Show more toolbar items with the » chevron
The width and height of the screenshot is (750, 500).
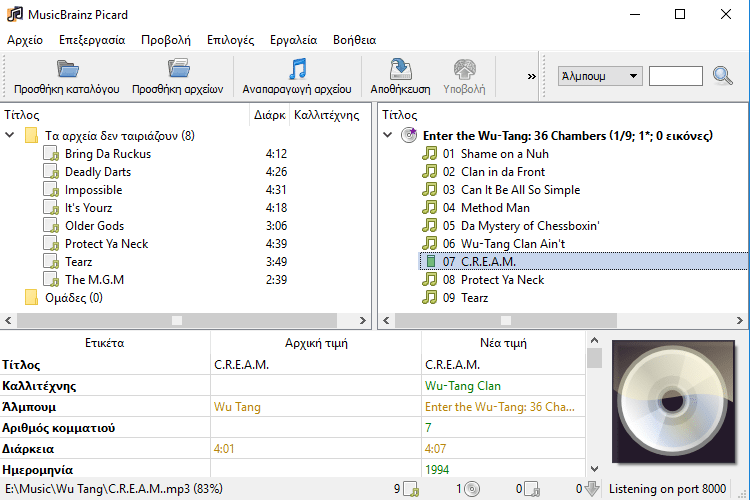pos(531,77)
